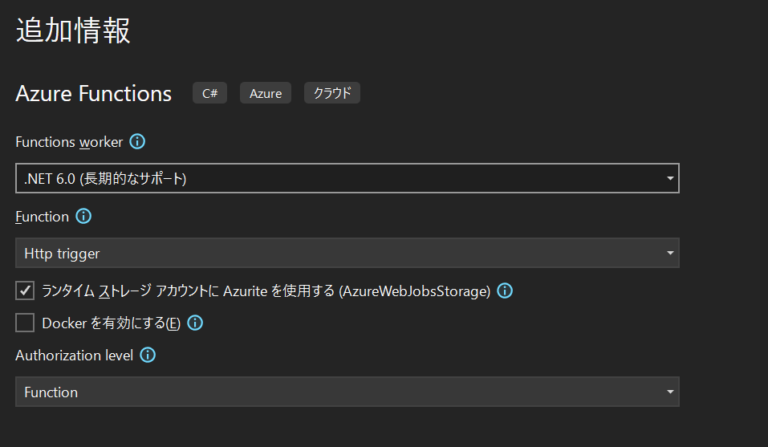Viewport: 768px width, 447px height.
Task: Click the Docker を有効にする(E) label text
Action: point(111,323)
